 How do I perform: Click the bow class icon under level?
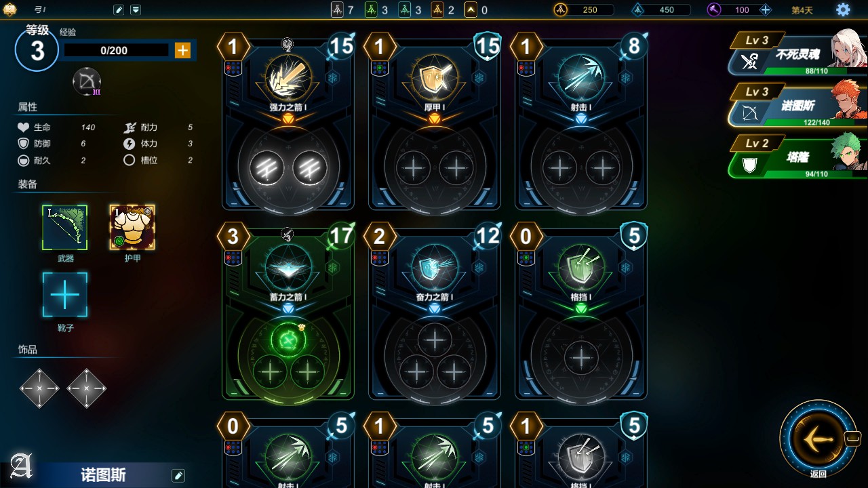pyautogui.click(x=87, y=82)
